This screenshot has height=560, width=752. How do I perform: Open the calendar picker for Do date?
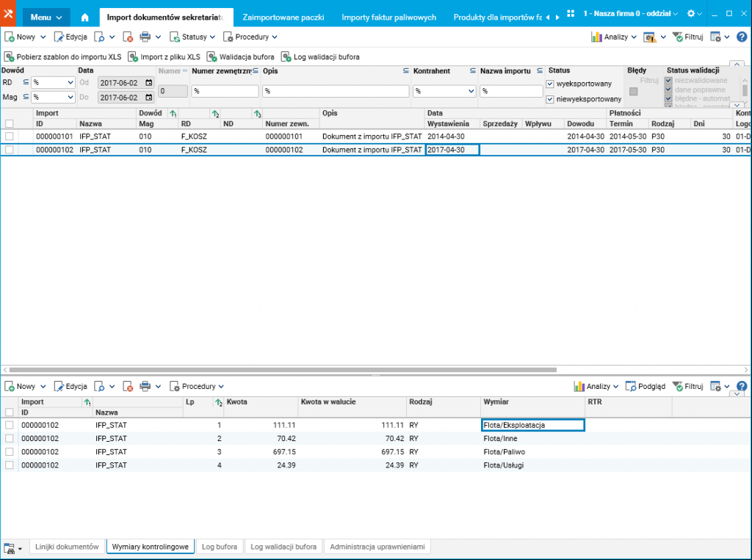(148, 98)
